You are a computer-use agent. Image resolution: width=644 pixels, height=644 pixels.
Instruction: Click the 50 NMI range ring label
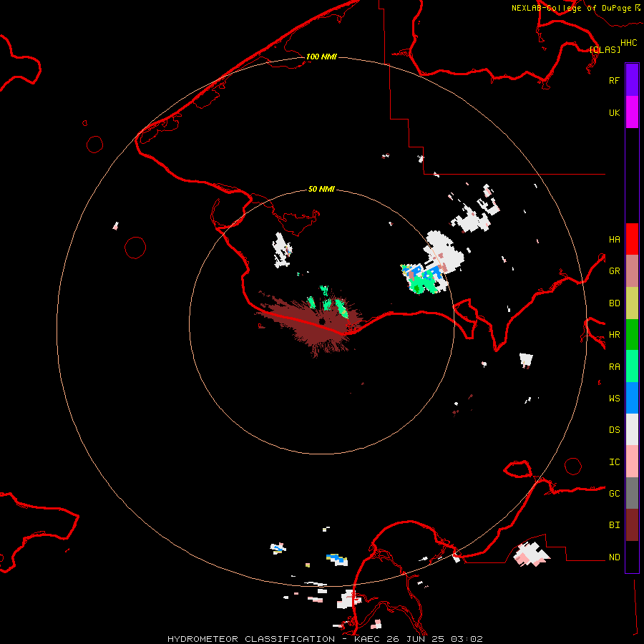pyautogui.click(x=321, y=189)
